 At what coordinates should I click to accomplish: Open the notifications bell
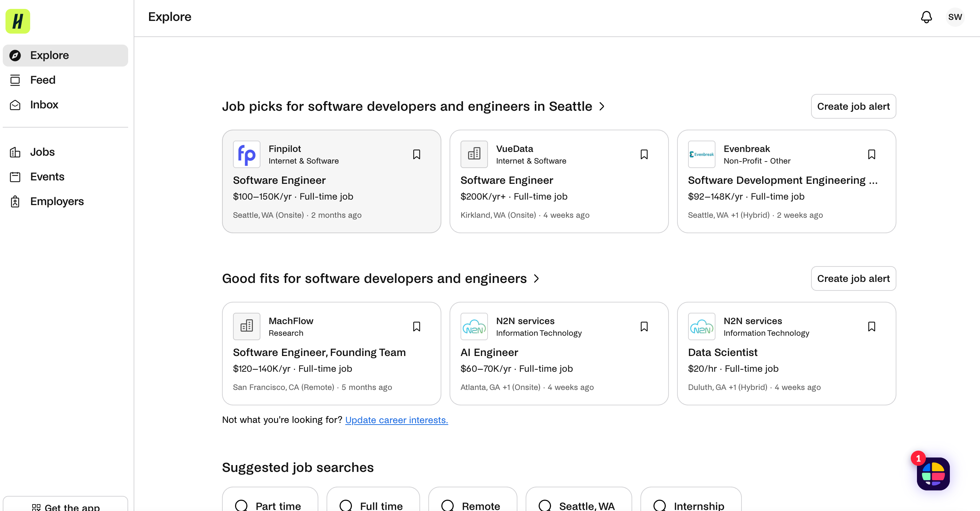926,17
